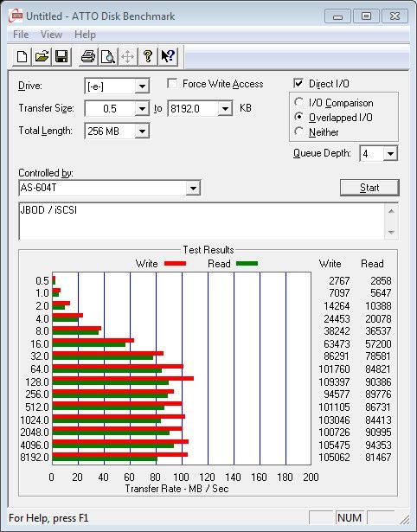The width and height of the screenshot is (417, 532).
Task: Print results using the printer icon
Action: pos(88,56)
